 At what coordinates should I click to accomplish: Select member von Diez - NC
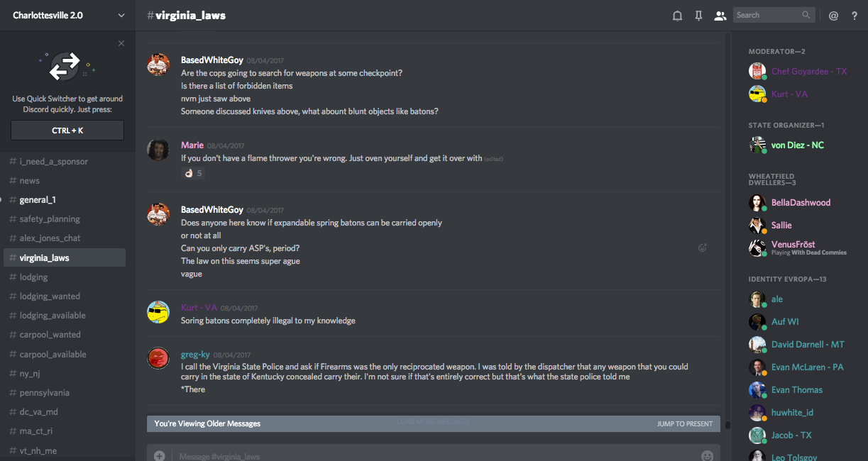[797, 145]
